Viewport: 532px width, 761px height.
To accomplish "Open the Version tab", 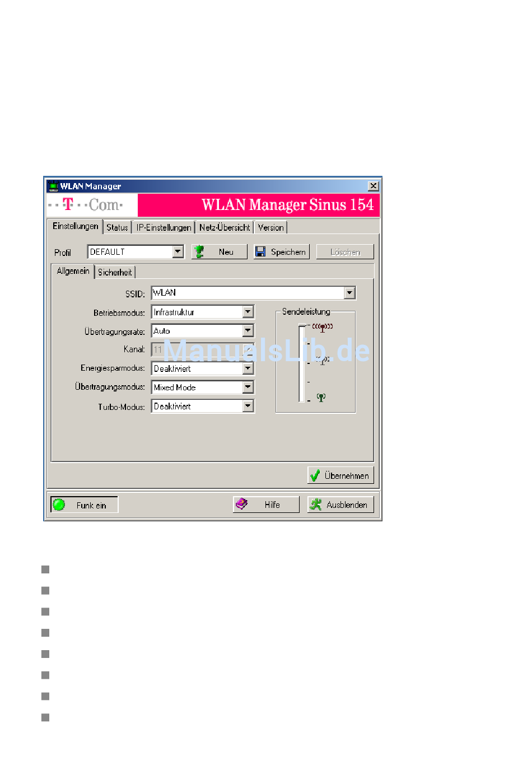I will pos(271,227).
